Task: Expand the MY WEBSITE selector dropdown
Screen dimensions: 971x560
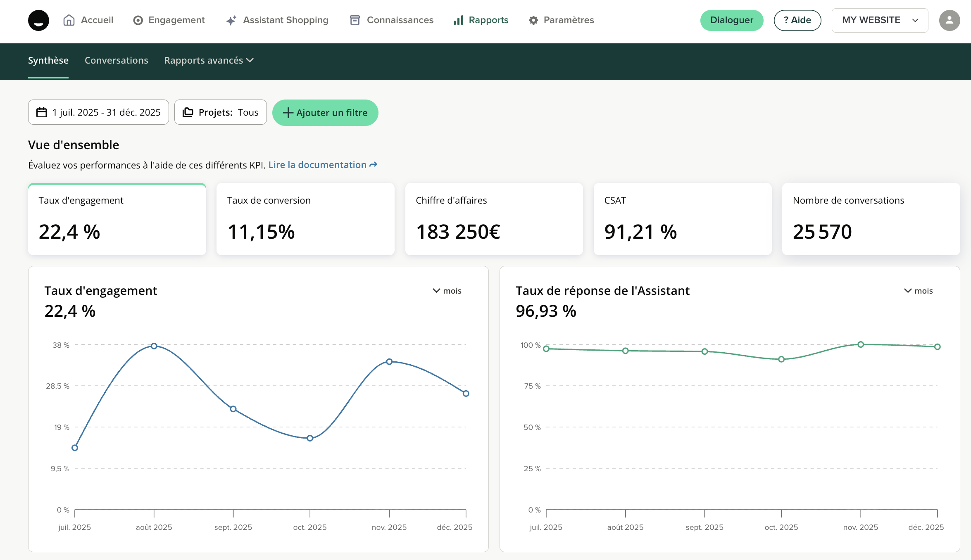Action: [879, 20]
